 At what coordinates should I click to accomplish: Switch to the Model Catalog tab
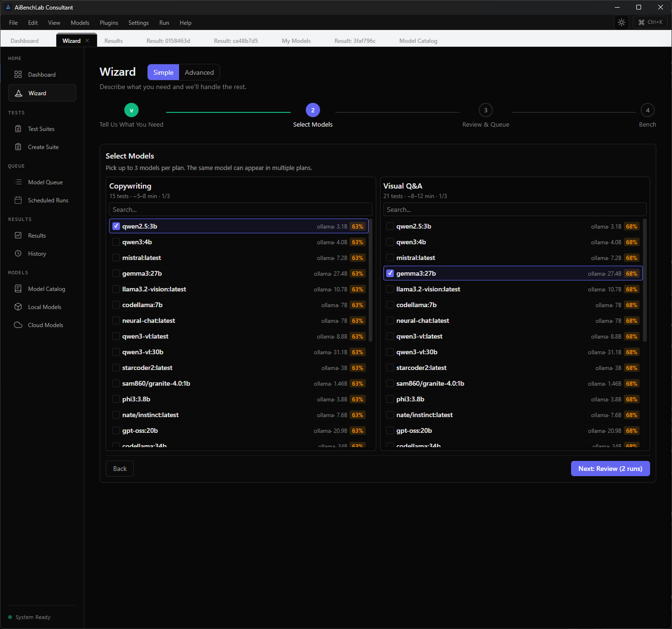[418, 41]
